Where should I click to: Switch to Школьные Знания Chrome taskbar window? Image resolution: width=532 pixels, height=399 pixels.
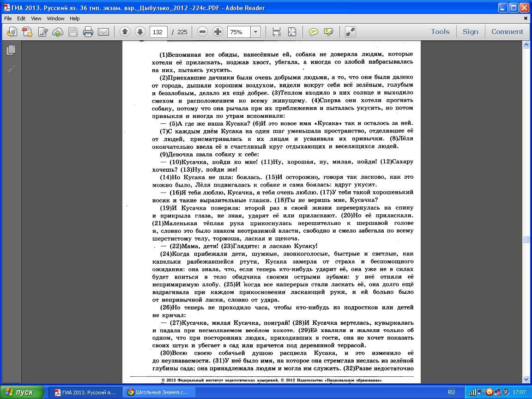(x=160, y=392)
